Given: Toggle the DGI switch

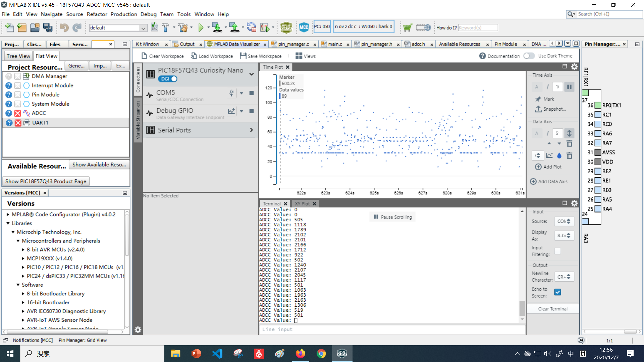Looking at the screenshot, I should 168,79.
